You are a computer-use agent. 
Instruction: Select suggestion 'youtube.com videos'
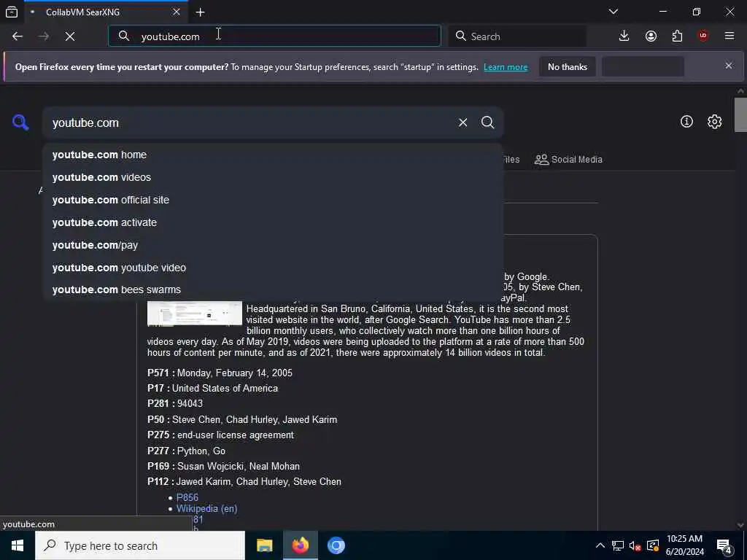[x=273, y=177]
